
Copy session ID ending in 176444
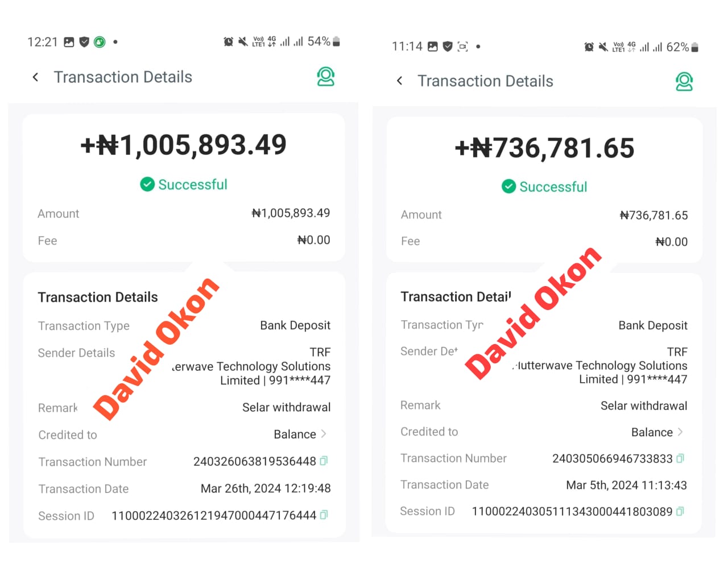324,515
